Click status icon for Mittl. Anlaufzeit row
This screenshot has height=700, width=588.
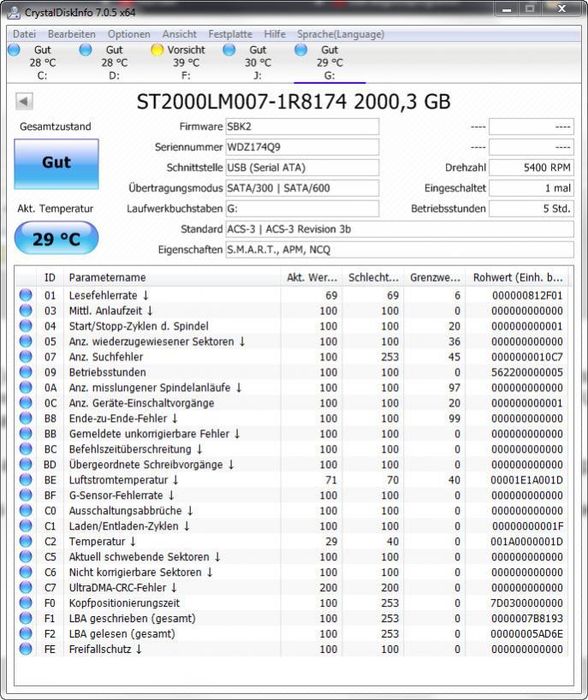coord(26,311)
